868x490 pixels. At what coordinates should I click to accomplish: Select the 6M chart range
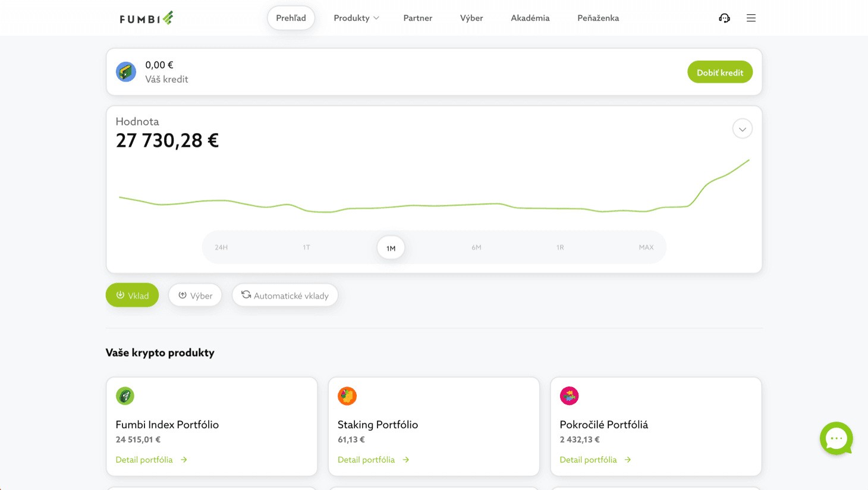point(476,247)
